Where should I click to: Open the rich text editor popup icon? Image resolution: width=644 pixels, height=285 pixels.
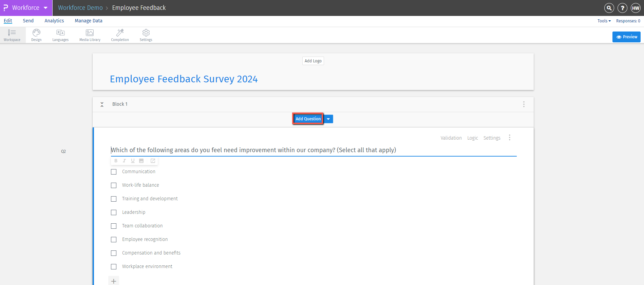click(153, 161)
